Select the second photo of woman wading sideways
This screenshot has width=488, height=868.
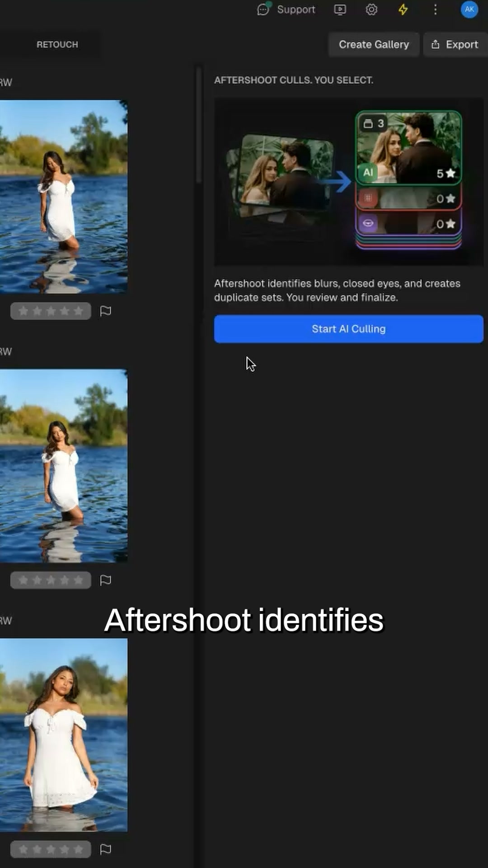click(64, 466)
